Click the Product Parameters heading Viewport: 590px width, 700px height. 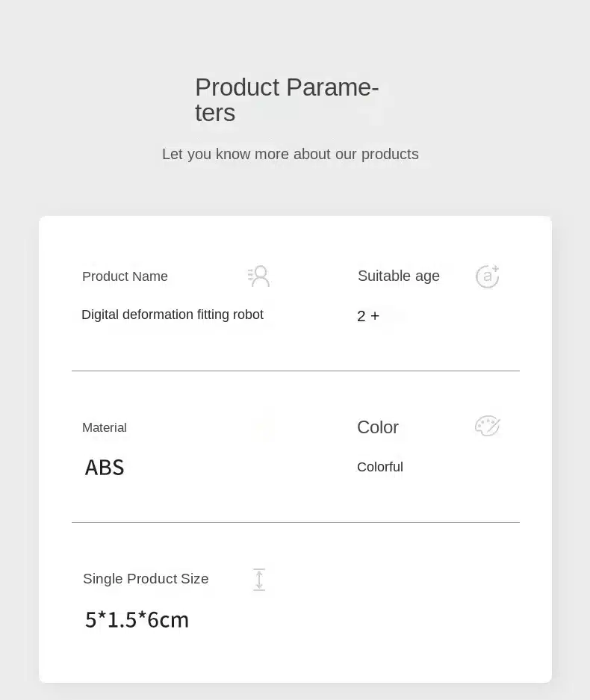click(x=287, y=99)
